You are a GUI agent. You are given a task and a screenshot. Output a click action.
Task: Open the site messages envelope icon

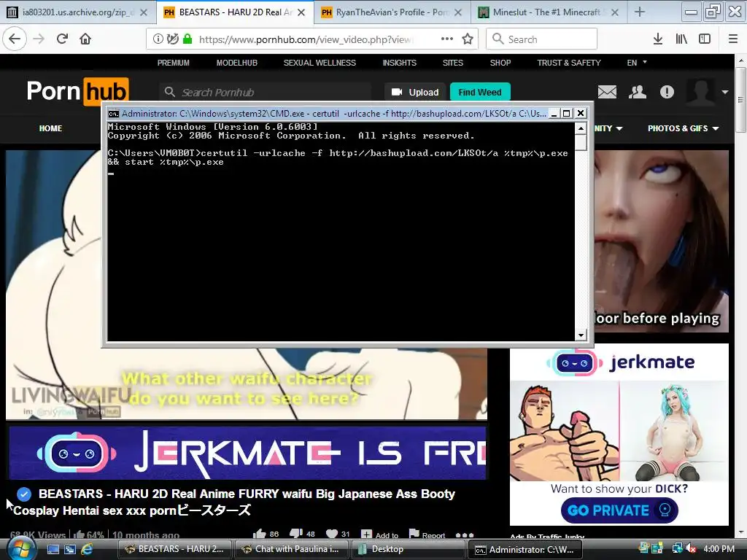pos(607,92)
